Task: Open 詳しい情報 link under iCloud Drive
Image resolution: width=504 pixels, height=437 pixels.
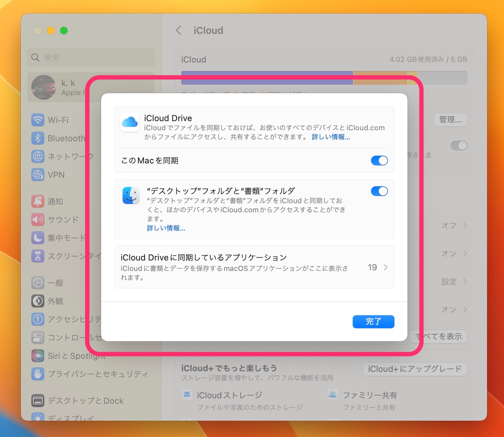Action: click(x=331, y=137)
